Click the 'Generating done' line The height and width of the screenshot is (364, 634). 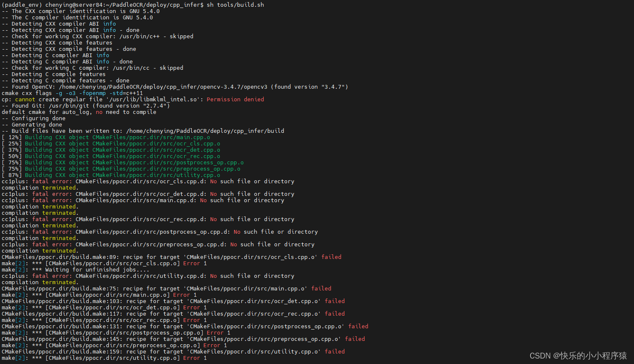(32, 124)
